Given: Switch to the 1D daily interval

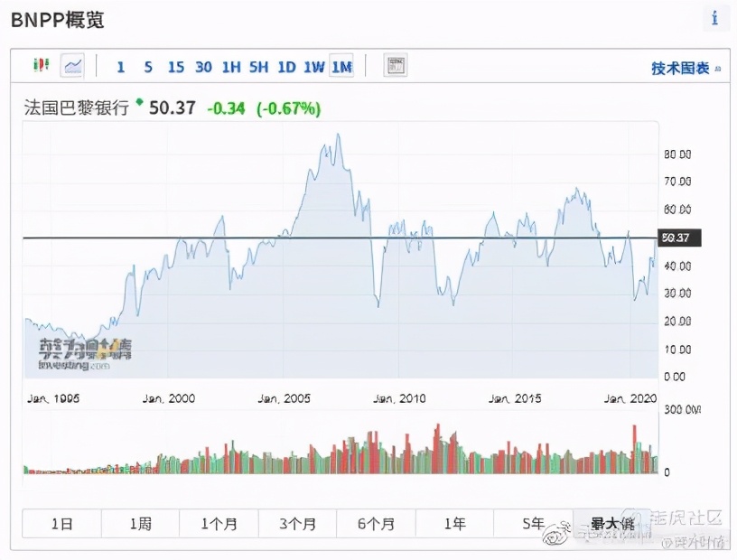Looking at the screenshot, I should click(286, 67).
